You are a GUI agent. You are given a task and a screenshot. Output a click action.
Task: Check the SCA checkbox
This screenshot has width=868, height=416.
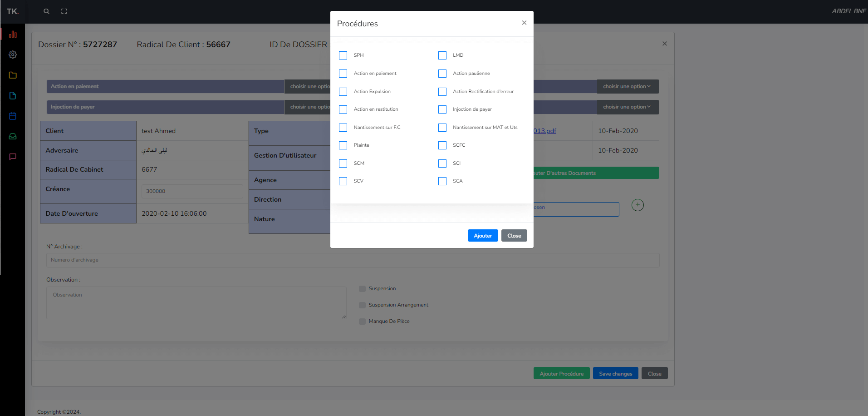coord(442,181)
